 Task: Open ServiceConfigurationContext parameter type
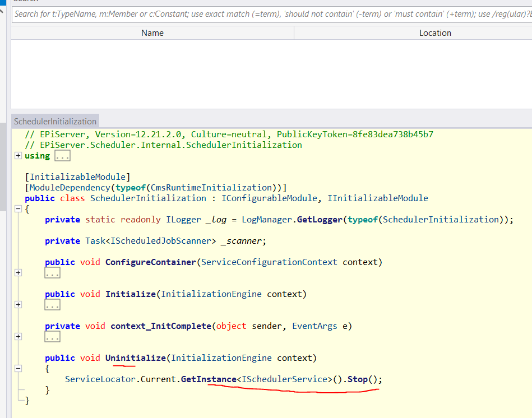(x=269, y=262)
